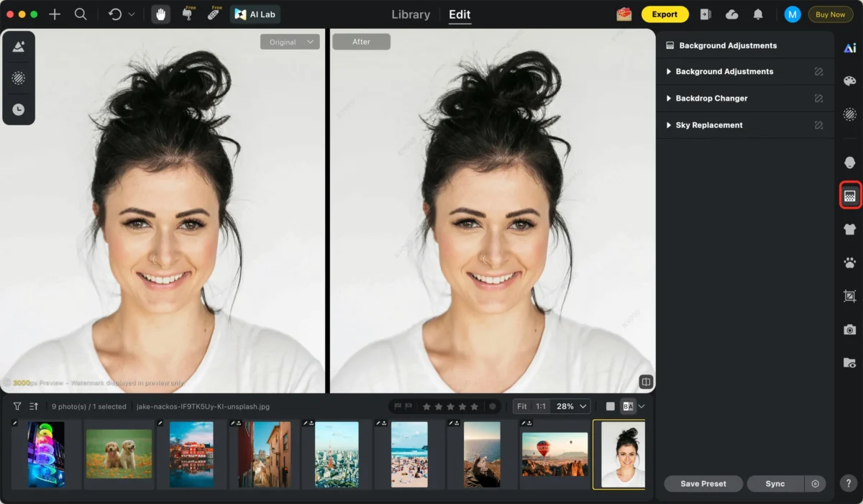Toggle the Before/After comparison view
This screenshot has width=863, height=504.
coord(627,406)
